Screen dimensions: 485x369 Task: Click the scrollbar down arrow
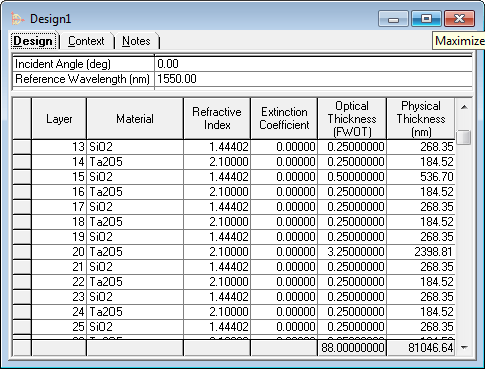click(x=464, y=348)
